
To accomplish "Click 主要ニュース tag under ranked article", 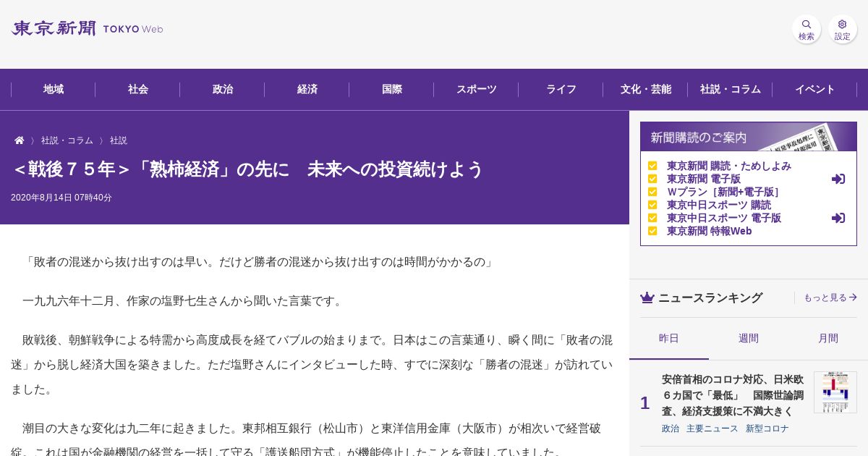I will (712, 428).
